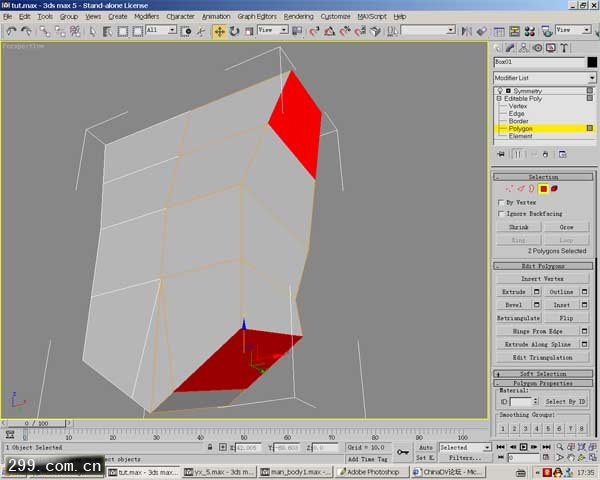Enable the Ignore Backfacing checkbox
The image size is (600, 480).
(501, 213)
